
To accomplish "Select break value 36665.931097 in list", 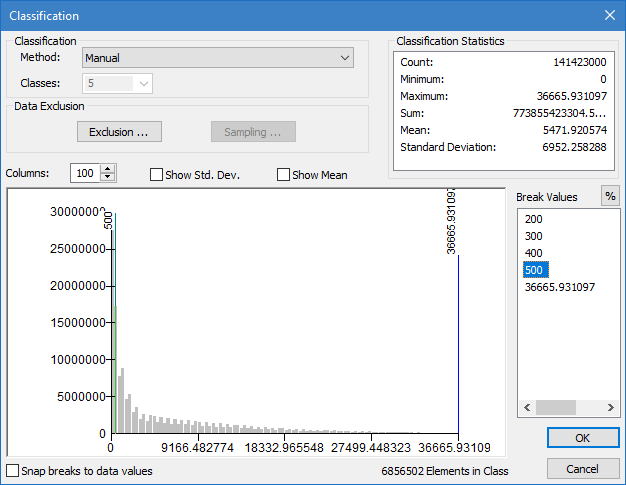I will 559,287.
